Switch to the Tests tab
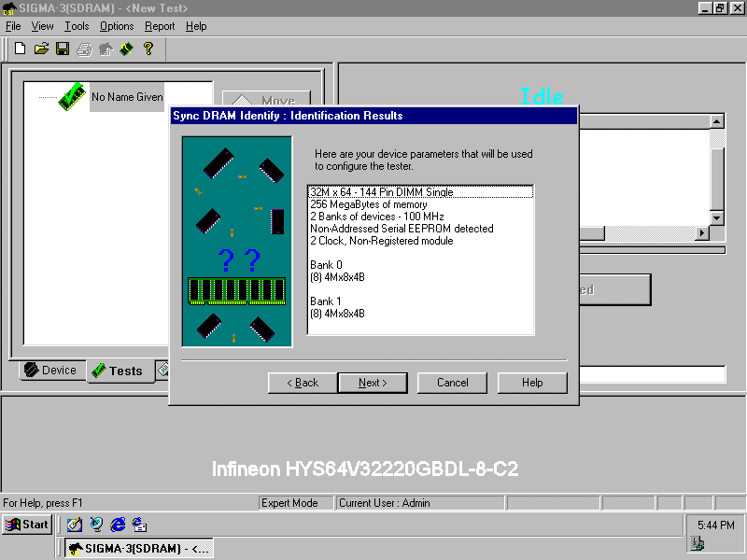The image size is (747, 560). coord(120,370)
